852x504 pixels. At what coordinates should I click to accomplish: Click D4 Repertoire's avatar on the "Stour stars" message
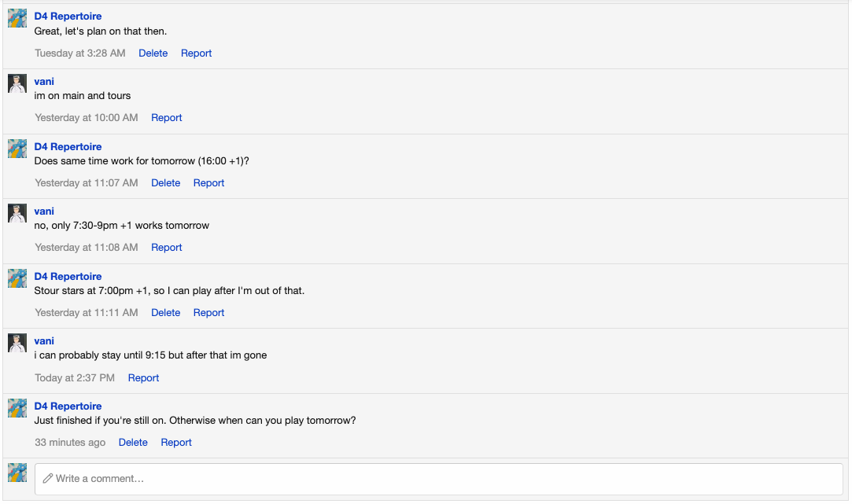click(17, 277)
